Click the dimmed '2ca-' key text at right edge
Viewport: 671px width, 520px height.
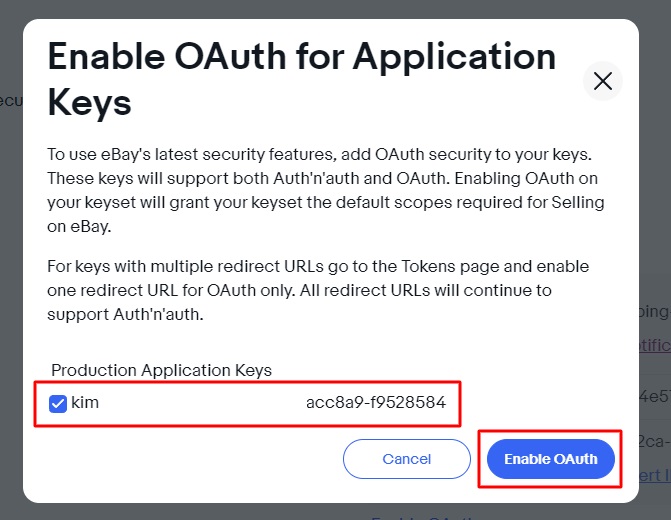pyautogui.click(x=655, y=441)
